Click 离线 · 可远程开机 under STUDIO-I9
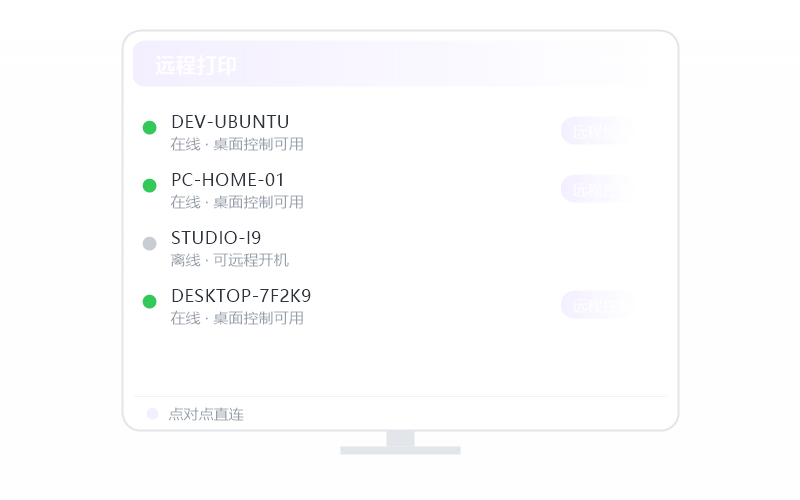 (230, 260)
